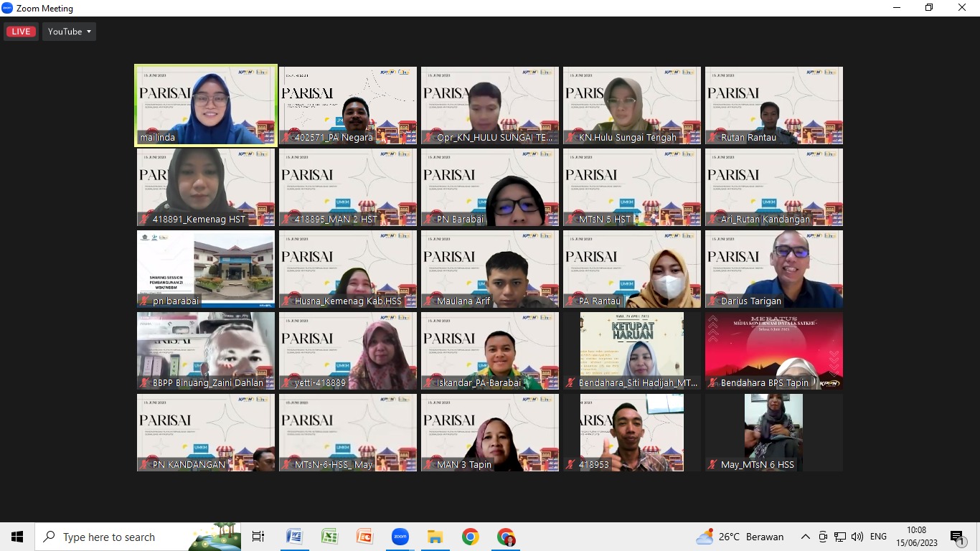Maximize the Zoom Meeting window
Screen dimensions: 980x551
click(x=929, y=8)
